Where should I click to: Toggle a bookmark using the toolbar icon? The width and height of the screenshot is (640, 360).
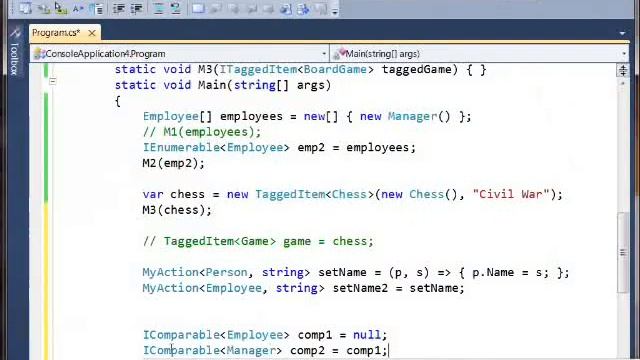coord(198,8)
